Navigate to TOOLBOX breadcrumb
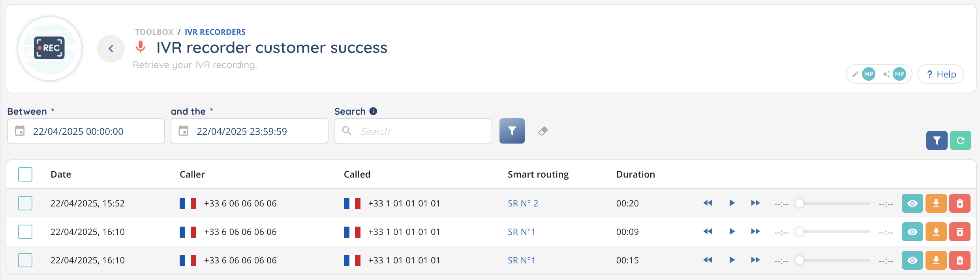Image resolution: width=980 pixels, height=280 pixels. (154, 32)
